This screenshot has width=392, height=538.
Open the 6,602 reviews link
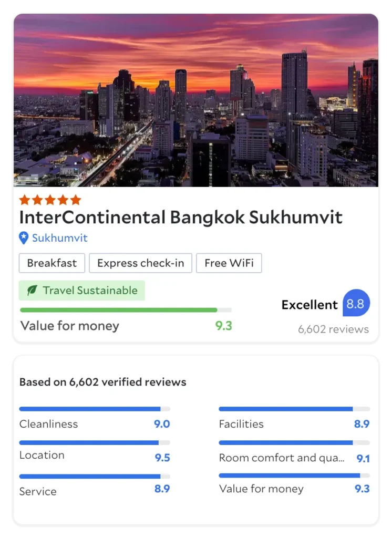click(333, 329)
